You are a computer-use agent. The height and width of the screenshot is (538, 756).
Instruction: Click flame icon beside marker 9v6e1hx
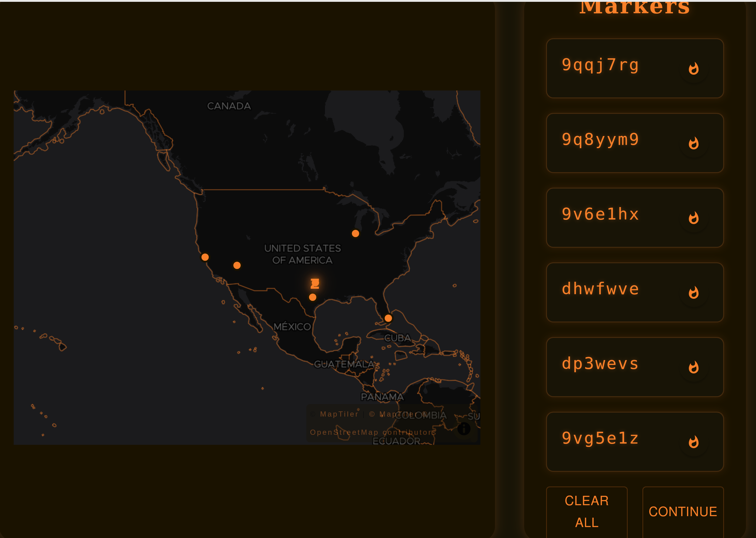click(693, 218)
